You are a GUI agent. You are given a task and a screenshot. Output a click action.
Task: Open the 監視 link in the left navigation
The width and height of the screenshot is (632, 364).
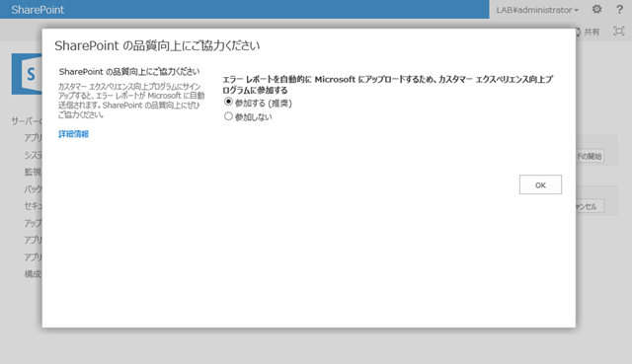33,172
